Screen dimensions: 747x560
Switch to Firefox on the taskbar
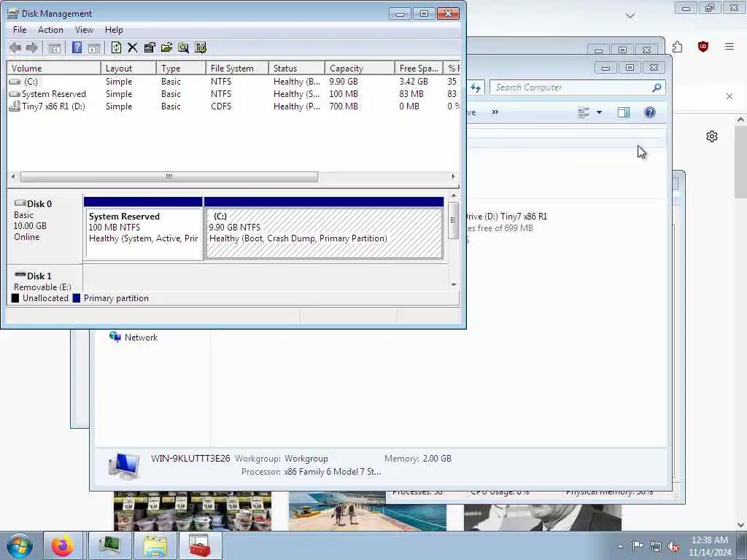[63, 546]
